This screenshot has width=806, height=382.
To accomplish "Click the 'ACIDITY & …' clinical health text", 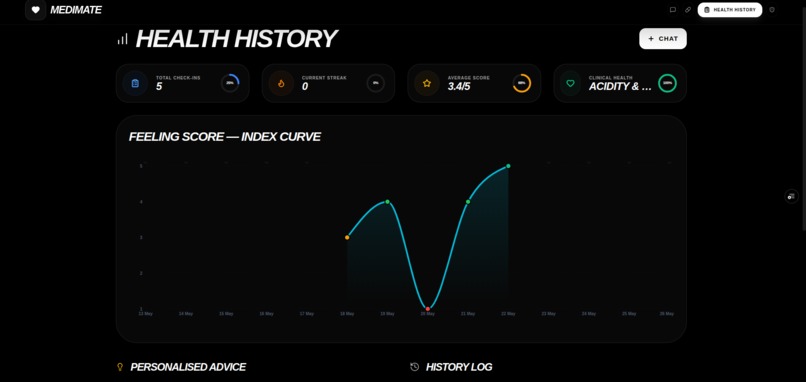I will tap(620, 86).
